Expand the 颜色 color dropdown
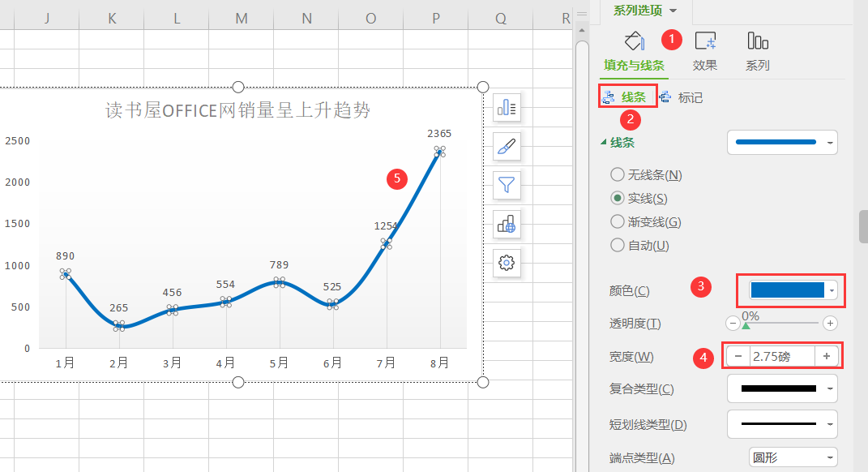This screenshot has width=868, height=472. tap(830, 290)
